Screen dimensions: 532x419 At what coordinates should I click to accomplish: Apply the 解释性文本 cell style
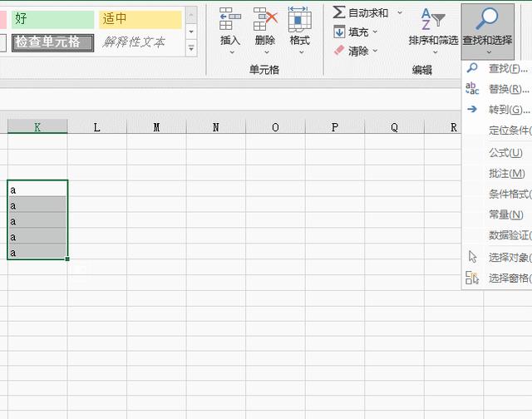140,42
